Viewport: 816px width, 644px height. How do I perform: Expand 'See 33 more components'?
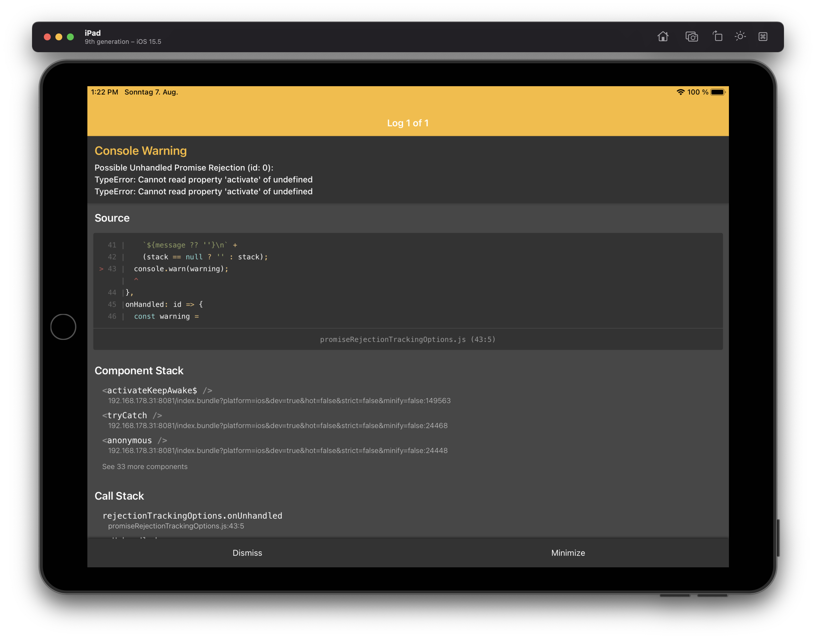pos(144,466)
